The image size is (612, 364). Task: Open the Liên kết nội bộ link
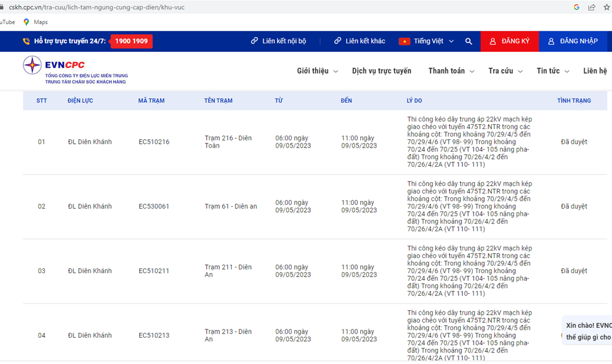click(x=279, y=41)
